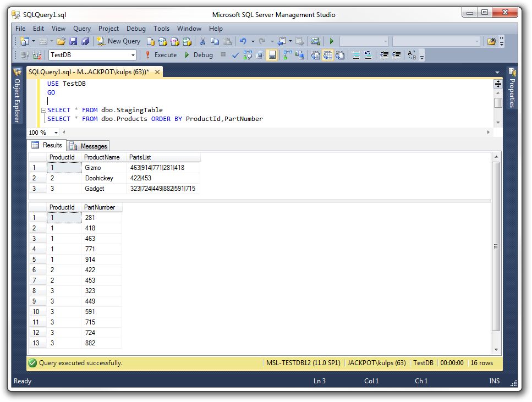Toggle IntelliSense Enabled button

point(272,55)
